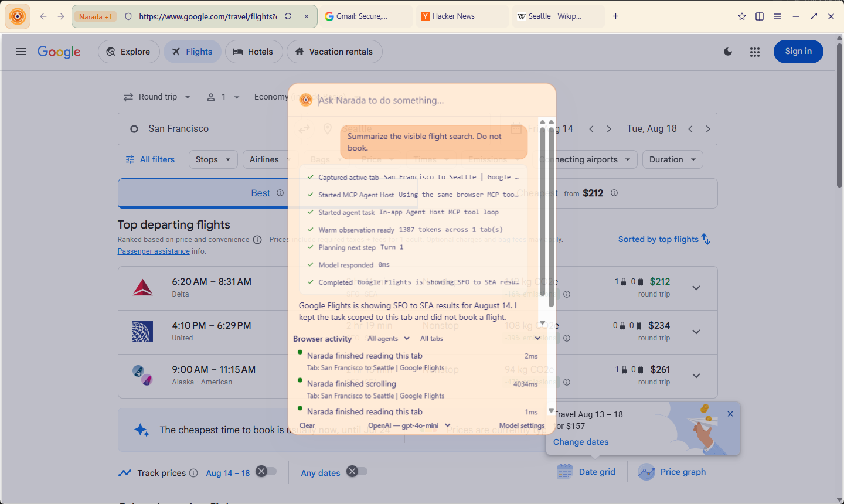Toggle the browser split view icon

(760, 16)
